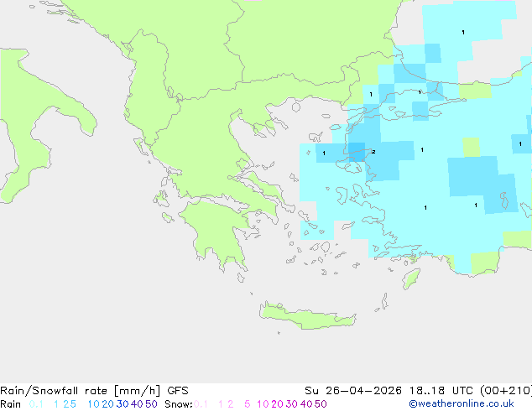Select the rain legend value 10

coord(93,404)
